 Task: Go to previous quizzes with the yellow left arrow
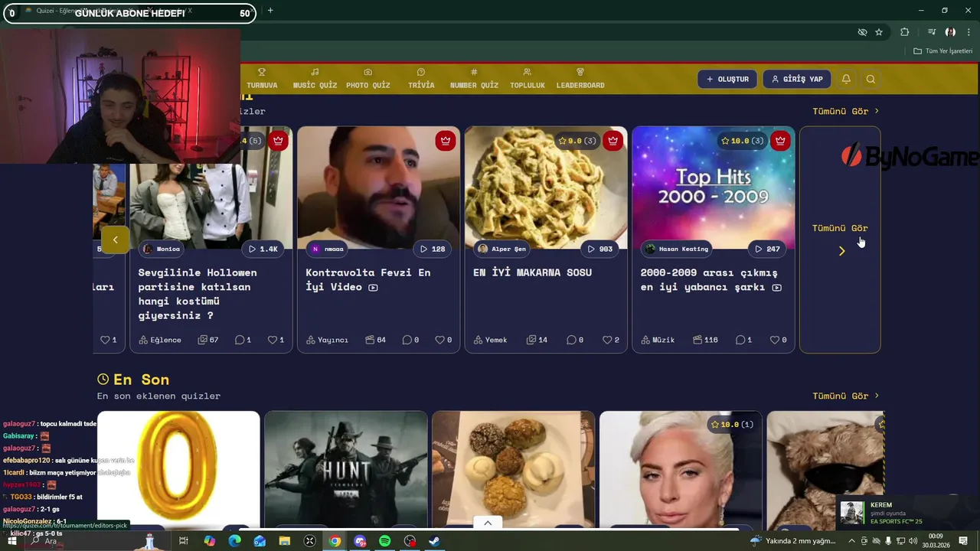click(115, 240)
